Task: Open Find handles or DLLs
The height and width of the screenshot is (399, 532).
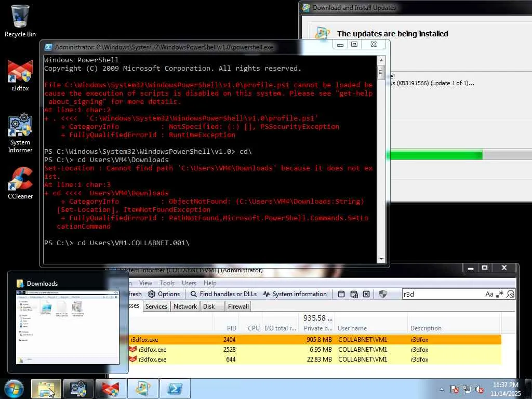Action: (223, 294)
